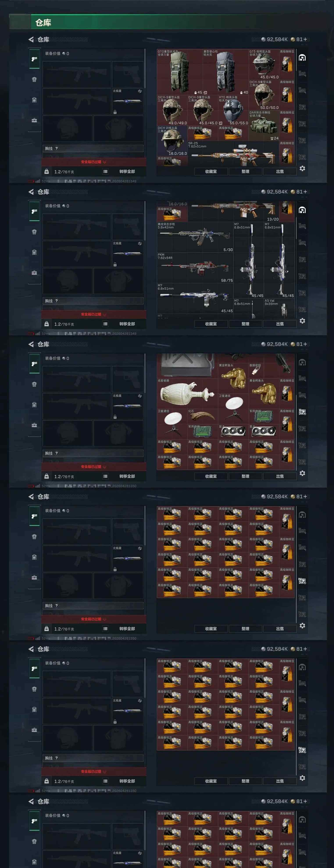This screenshot has height=868, width=334.
Task: Select the SR-25 7.62x51mm sniper rifle
Action: coord(233,153)
